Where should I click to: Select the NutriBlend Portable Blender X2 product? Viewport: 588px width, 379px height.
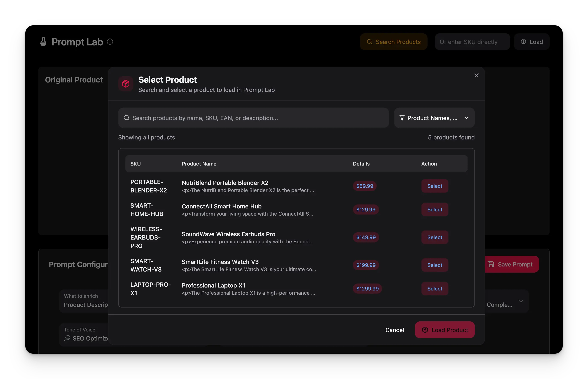point(434,186)
